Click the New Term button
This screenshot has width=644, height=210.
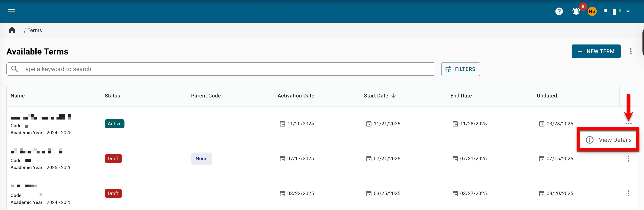point(596,51)
